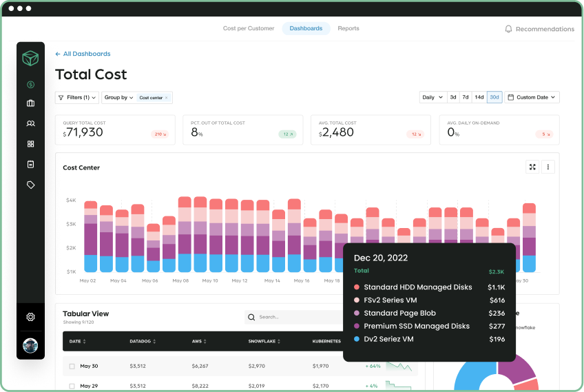Image resolution: width=584 pixels, height=392 pixels.
Task: Click the dollar cost icon in sidebar
Action: [x=30, y=85]
